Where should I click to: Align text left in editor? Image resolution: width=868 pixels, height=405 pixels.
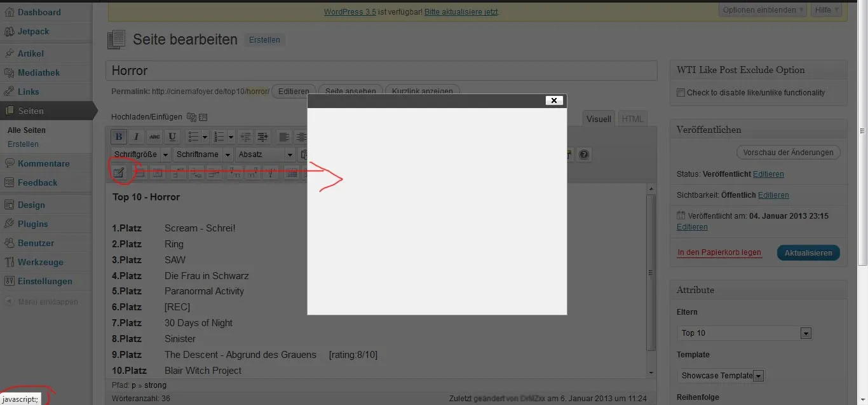[x=283, y=137]
